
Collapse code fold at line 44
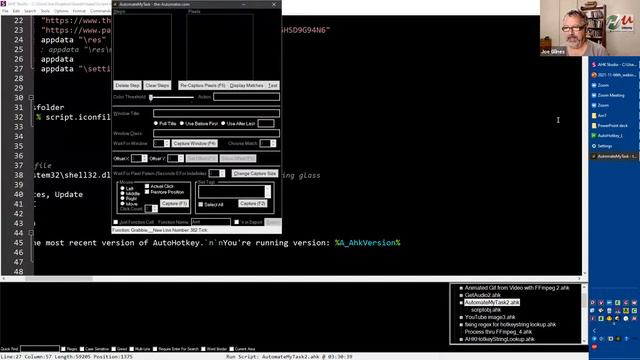[31, 233]
